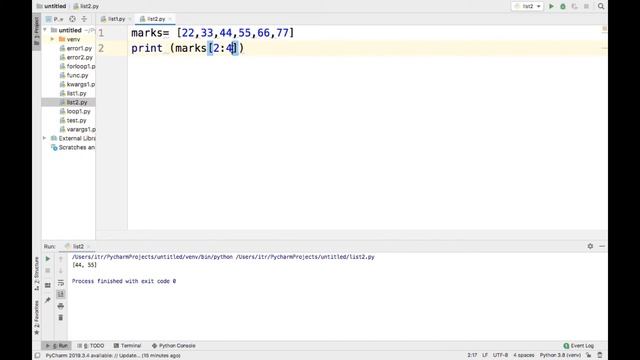Change 4 spaces indent setting
This screenshot has height=360, width=640.
pyautogui.click(x=524, y=355)
